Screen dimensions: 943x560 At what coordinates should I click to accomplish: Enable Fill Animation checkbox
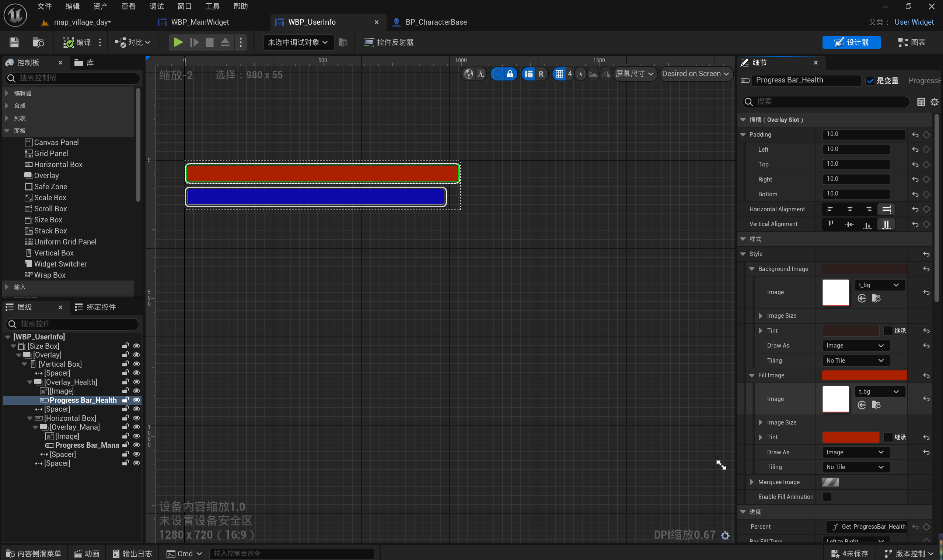pos(827,497)
